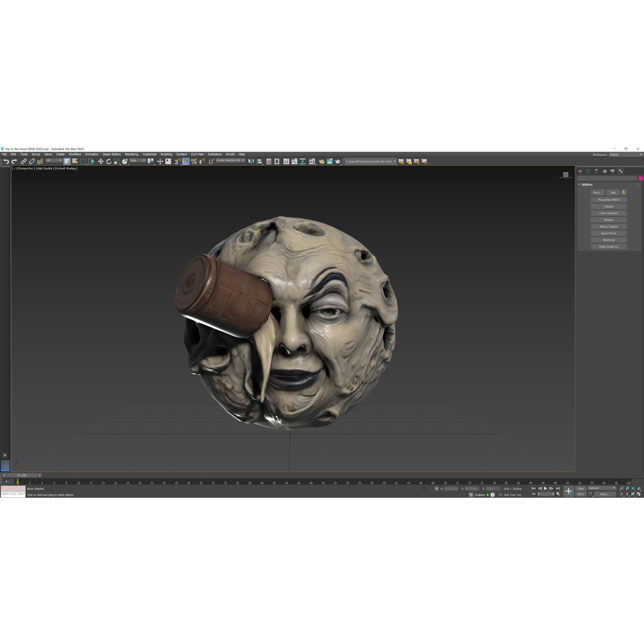The image size is (644, 644).
Task: Open the Scene Explorer toggle icon
Action: pos(269,161)
